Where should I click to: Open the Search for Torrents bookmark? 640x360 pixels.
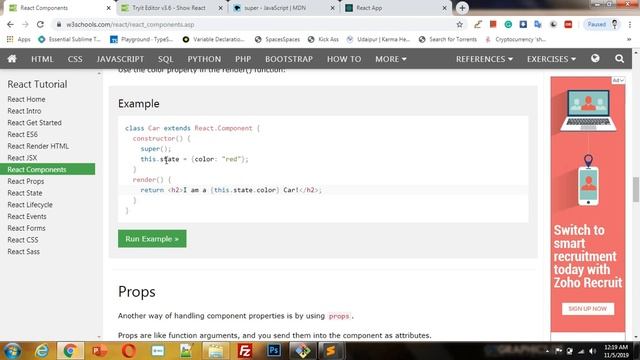(x=447, y=40)
